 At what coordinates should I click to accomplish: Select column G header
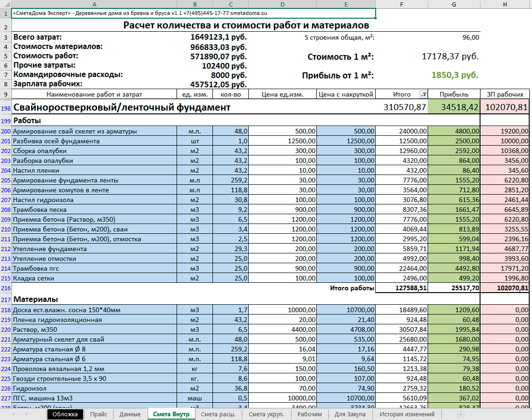pyautogui.click(x=454, y=4)
